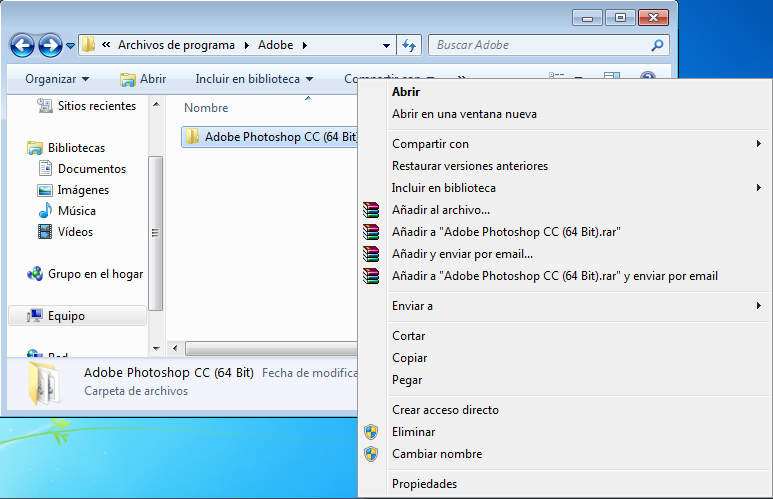
Task: Click large folder thumbnail in details pane
Action: (44, 384)
